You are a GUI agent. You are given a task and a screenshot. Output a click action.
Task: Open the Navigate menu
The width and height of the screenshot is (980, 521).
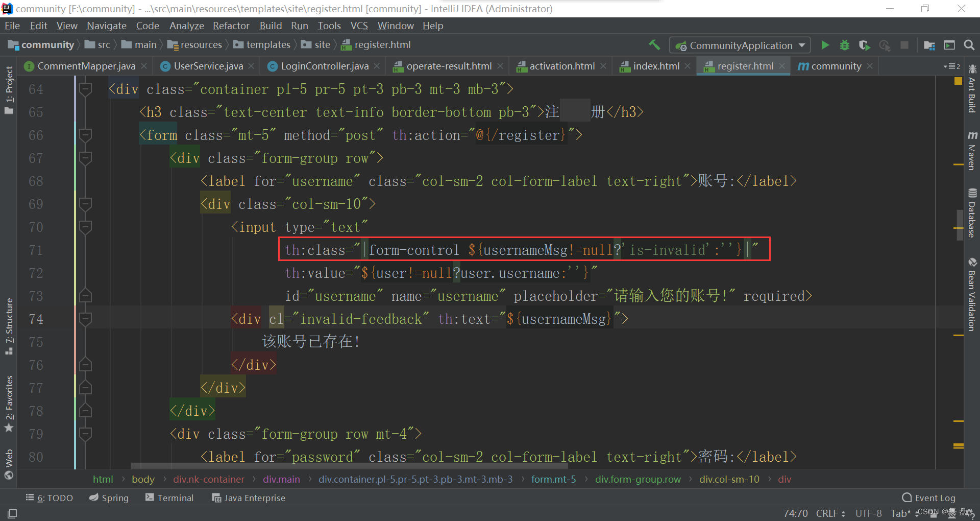click(106, 26)
